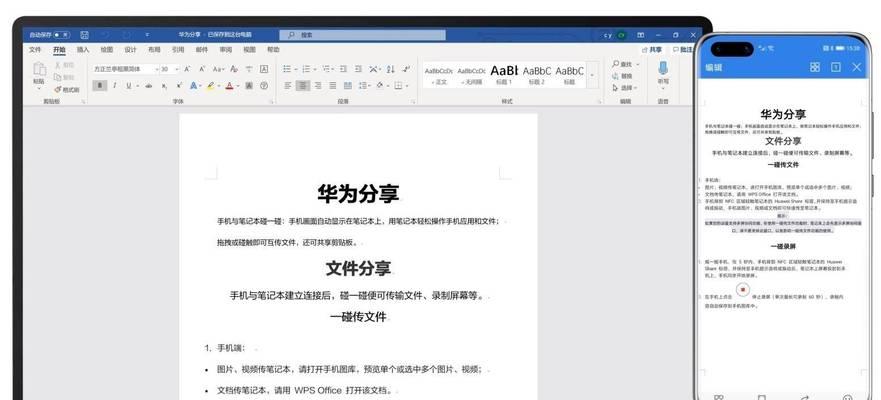Toggle italic formatting
881x400 pixels.
(x=115, y=86)
